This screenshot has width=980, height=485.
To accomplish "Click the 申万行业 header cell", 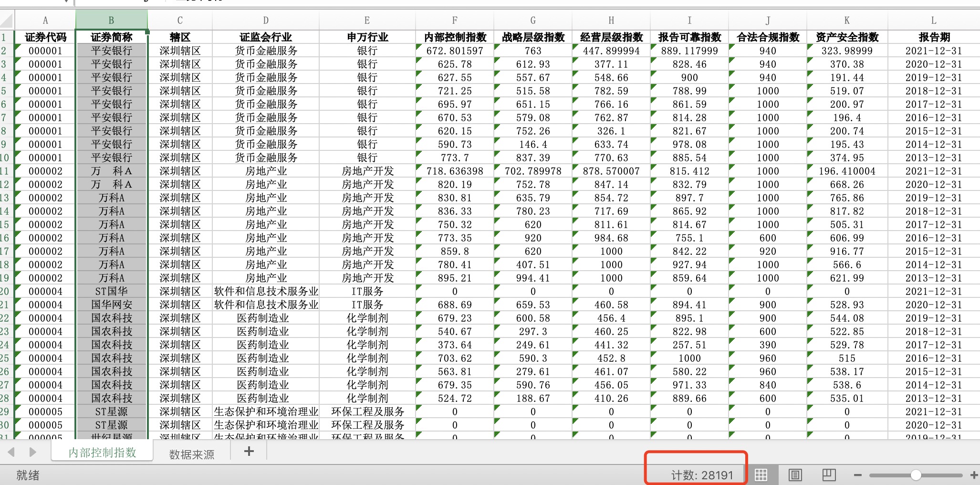I will [x=367, y=37].
